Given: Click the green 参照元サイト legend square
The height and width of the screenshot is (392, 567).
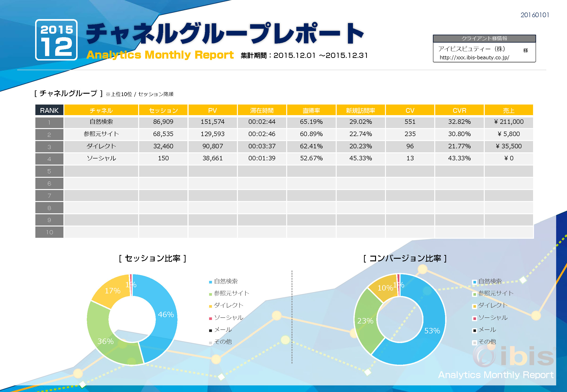Looking at the screenshot, I should click(211, 294).
